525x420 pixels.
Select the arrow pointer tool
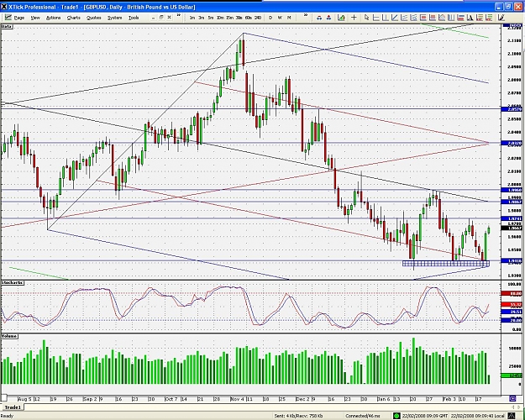(366, 18)
